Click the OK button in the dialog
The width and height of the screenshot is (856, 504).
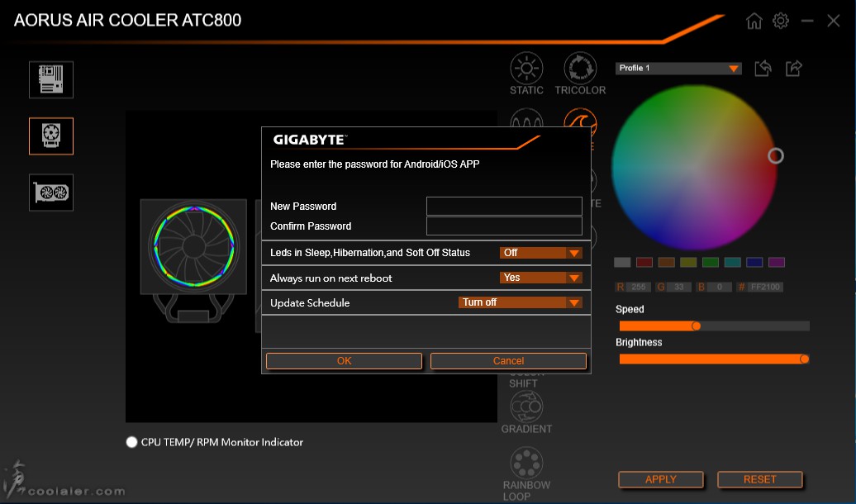coord(344,361)
